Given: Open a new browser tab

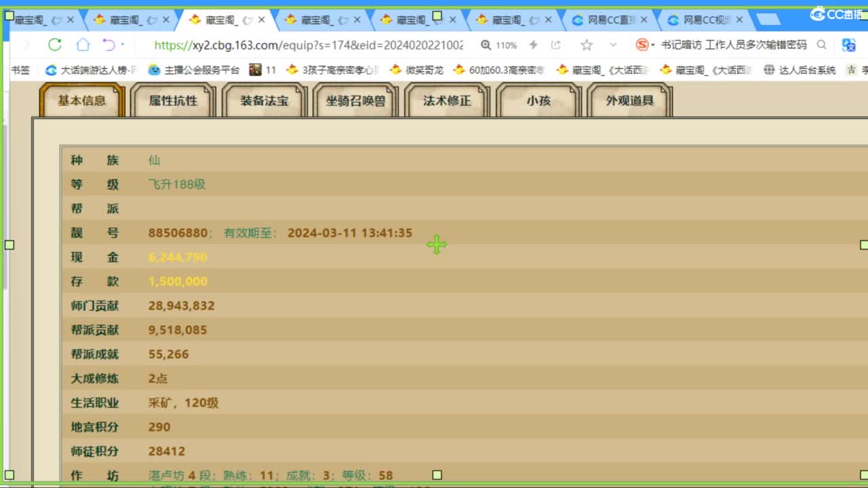Looking at the screenshot, I should (768, 20).
